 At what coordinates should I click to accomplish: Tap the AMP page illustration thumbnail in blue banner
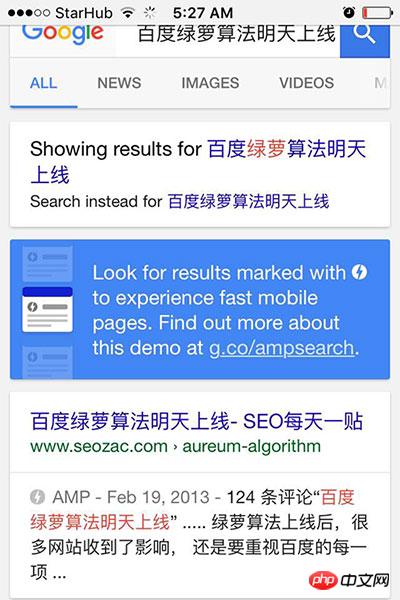point(47,309)
